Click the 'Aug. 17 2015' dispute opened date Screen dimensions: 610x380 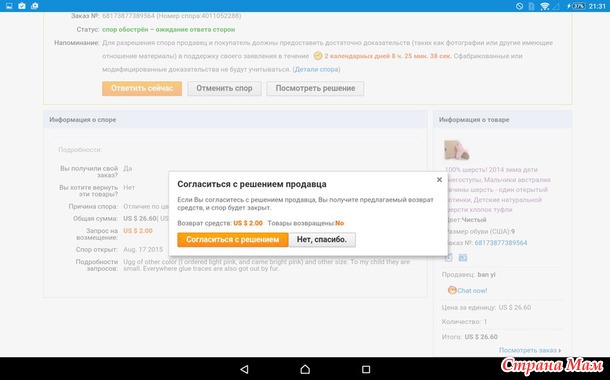pyautogui.click(x=143, y=250)
